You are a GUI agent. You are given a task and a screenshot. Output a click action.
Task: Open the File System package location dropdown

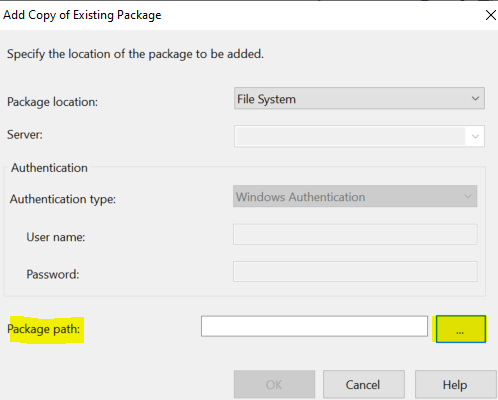pyautogui.click(x=359, y=99)
